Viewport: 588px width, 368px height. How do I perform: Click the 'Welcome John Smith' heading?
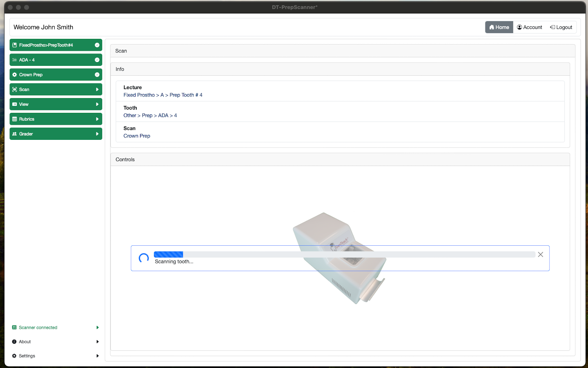click(x=43, y=27)
